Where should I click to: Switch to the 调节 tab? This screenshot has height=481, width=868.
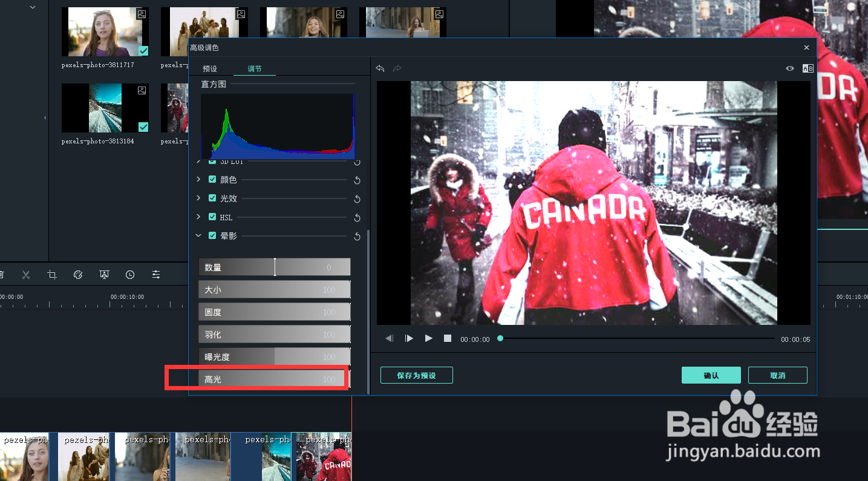pos(255,69)
